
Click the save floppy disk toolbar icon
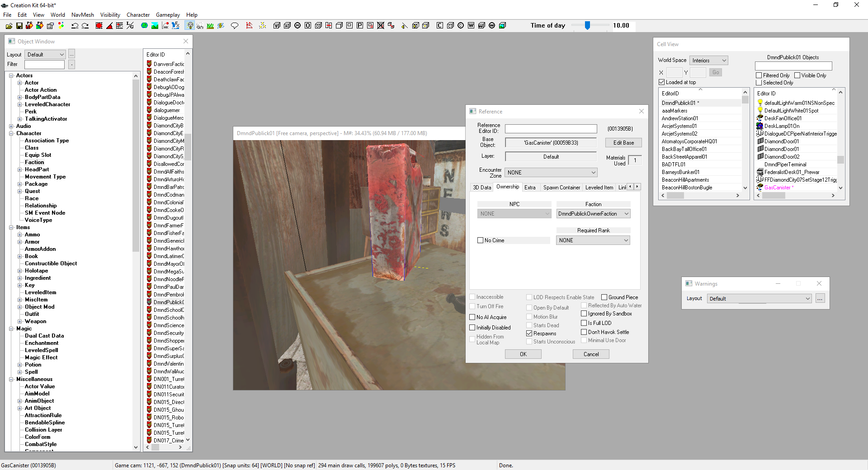[19, 26]
